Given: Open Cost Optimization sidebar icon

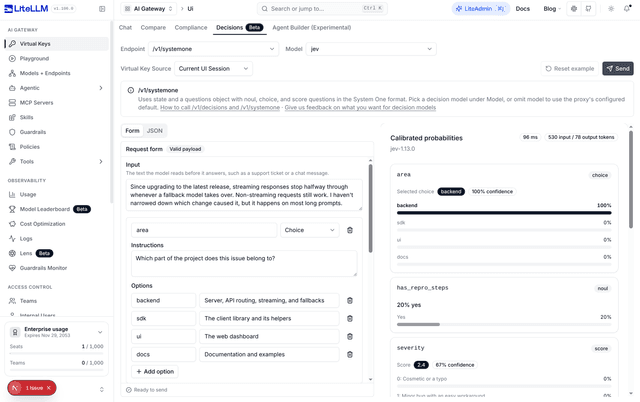Looking at the screenshot, I should coord(12,224).
